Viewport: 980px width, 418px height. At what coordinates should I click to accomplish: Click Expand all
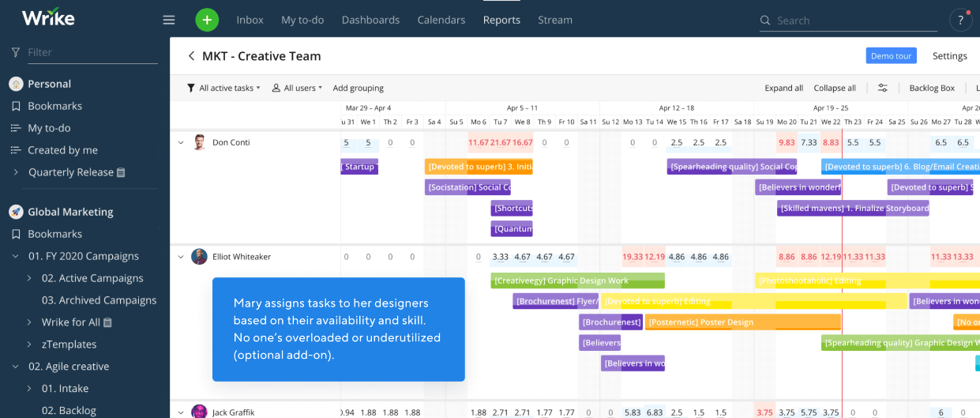(783, 88)
